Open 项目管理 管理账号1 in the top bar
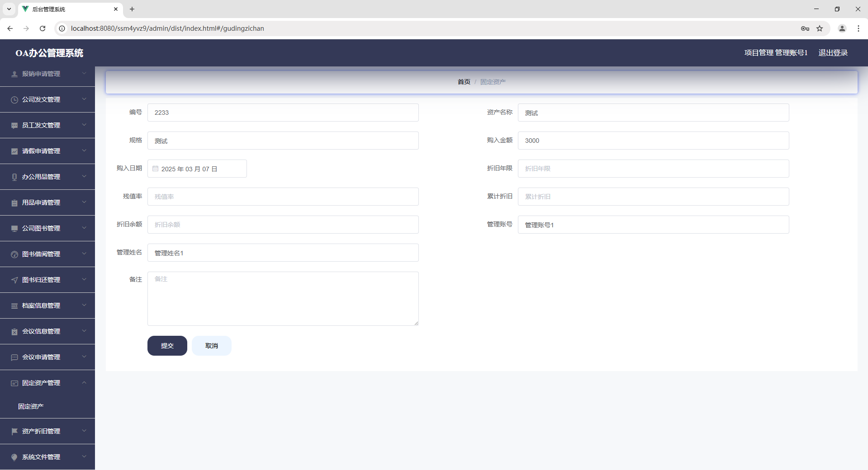Screen dimensions: 868x470 775,53
